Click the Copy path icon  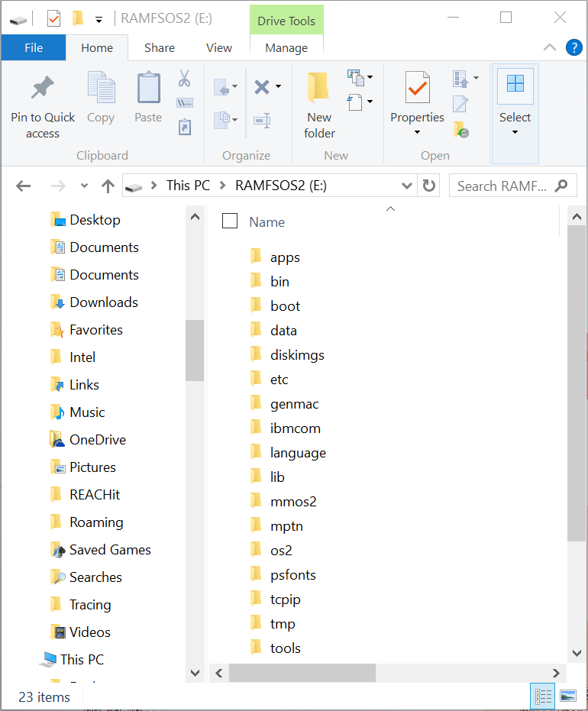click(x=185, y=103)
